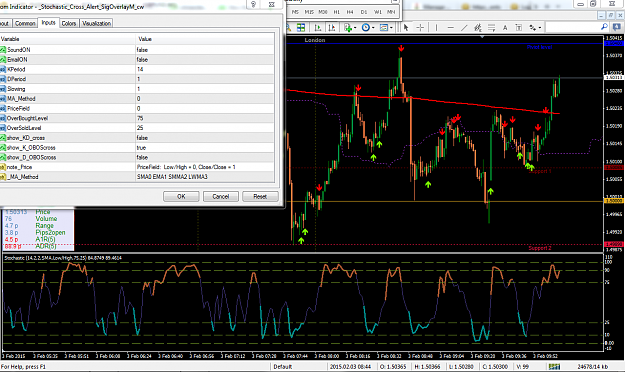Select the DPeriod value cell
Screen dimensions: 625x372
205,79
